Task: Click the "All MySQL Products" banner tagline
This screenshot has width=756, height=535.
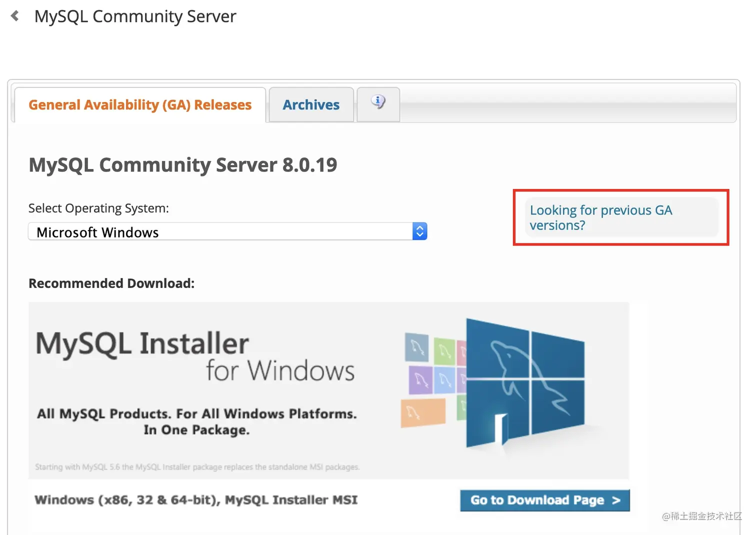Action: [x=196, y=421]
